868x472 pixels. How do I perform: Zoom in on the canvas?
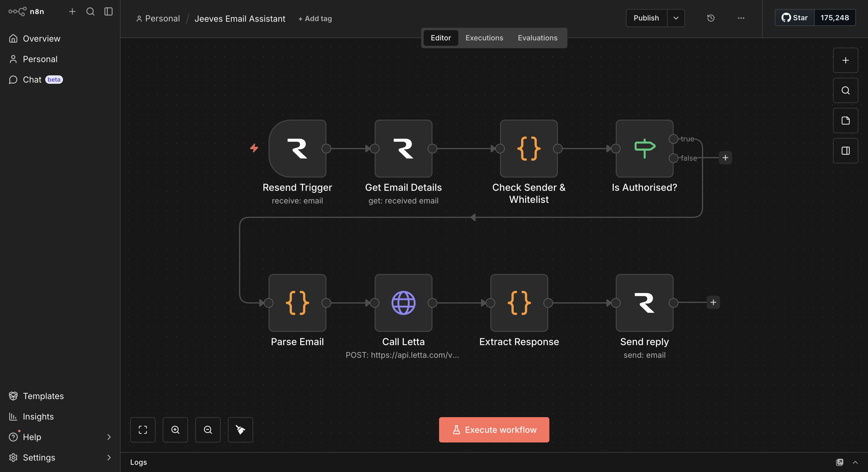pos(175,430)
